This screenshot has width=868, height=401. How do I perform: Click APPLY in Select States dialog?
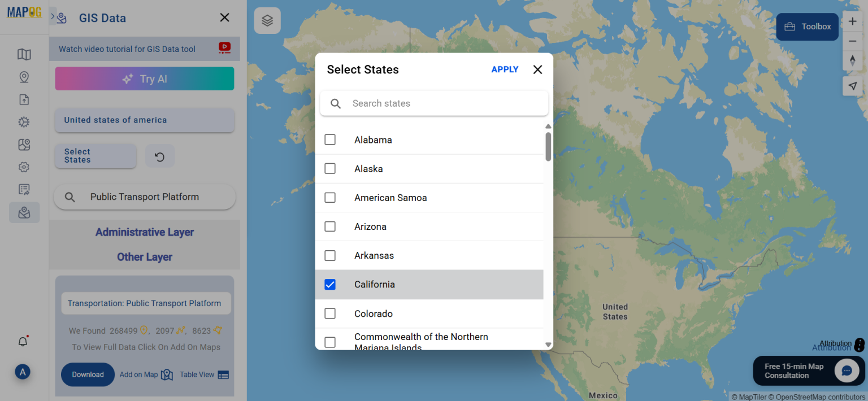coord(505,69)
